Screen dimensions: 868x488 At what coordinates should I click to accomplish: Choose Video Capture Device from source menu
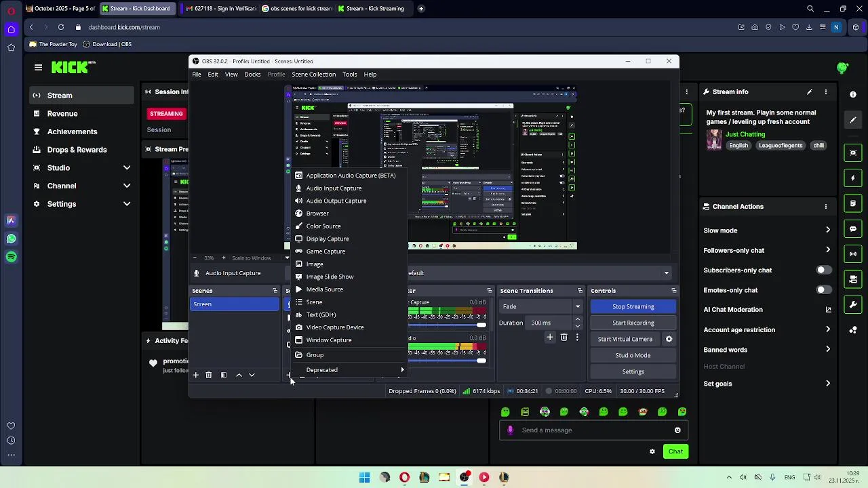[350, 327]
